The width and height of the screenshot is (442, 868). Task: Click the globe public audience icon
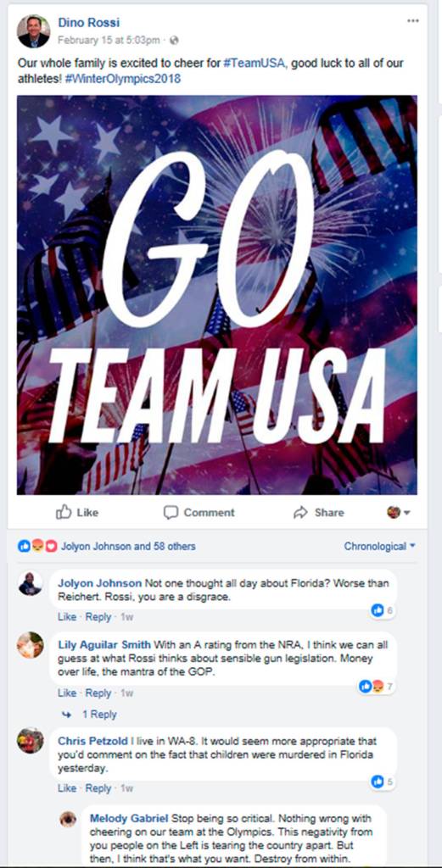click(174, 40)
